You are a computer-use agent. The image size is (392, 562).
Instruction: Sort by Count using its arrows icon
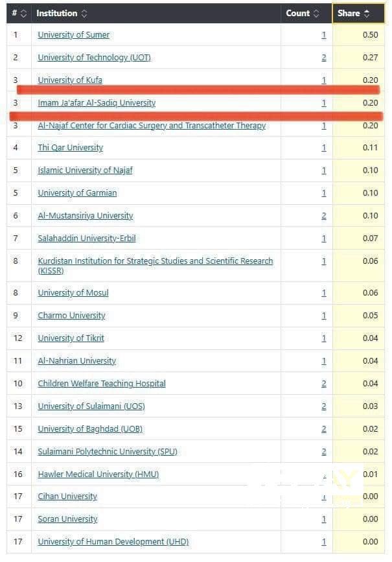[316, 14]
